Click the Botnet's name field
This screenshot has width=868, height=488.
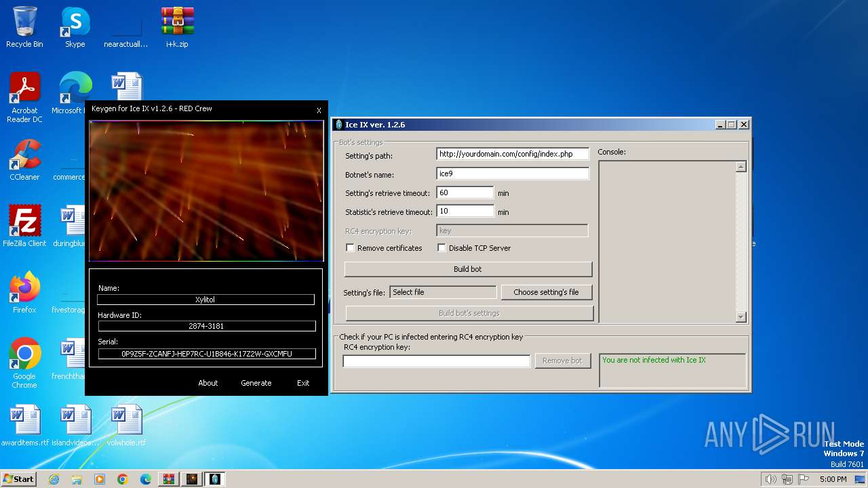[513, 174]
